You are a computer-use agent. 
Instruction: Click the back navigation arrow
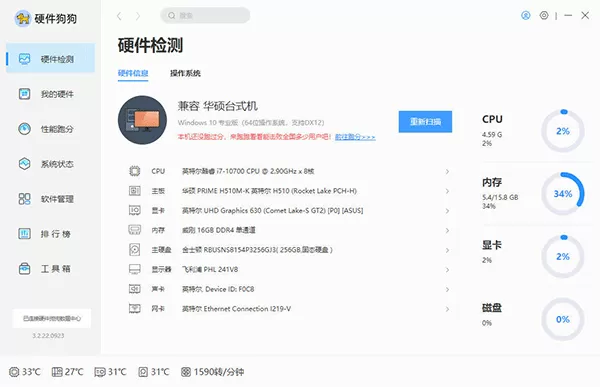[119, 16]
